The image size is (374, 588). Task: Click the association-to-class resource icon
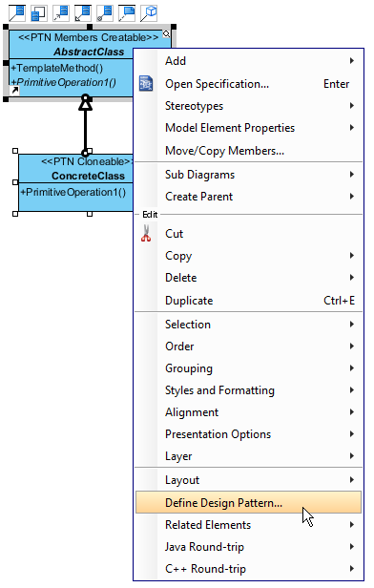[17, 12]
